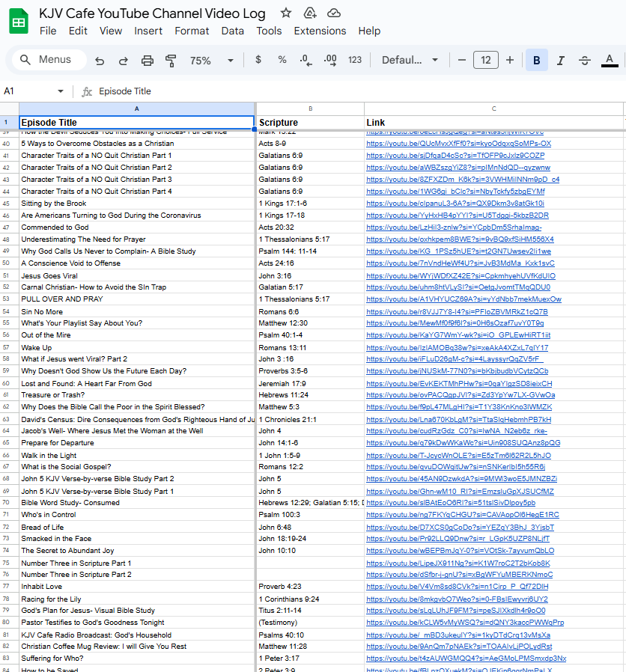The image size is (626, 672).
Task: Increase decimal places icon
Action: (x=330, y=60)
